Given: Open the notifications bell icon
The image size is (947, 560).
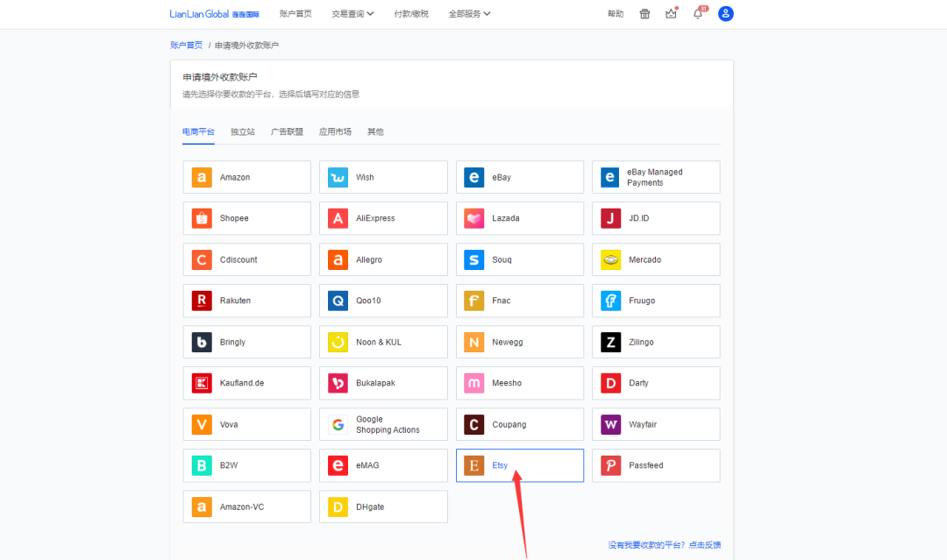Looking at the screenshot, I should click(698, 13).
